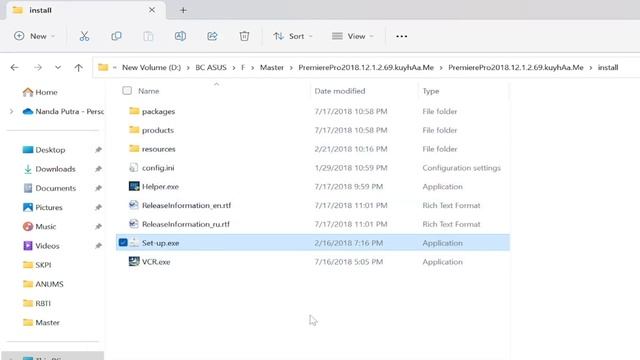The width and height of the screenshot is (640, 360).
Task: Click chevron after BC ASUS breadcrumb
Action: coord(234,68)
